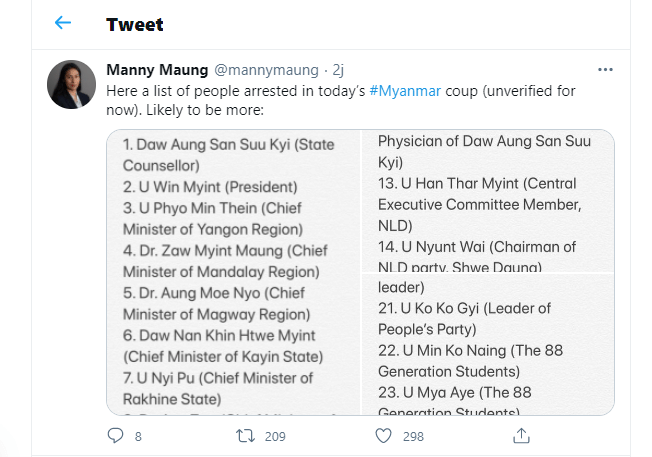Click the share tweet upload icon
Image resolution: width=652 pixels, height=457 pixels.
pyautogui.click(x=521, y=436)
